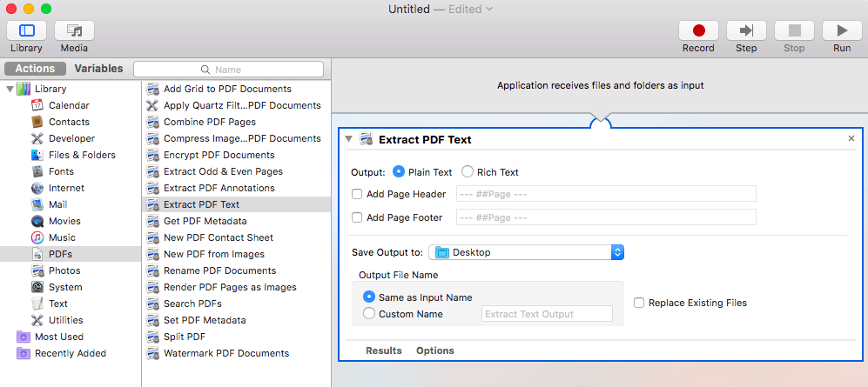Enable Add Page Footer checkbox
Image resolution: width=868 pixels, height=387 pixels.
(357, 217)
